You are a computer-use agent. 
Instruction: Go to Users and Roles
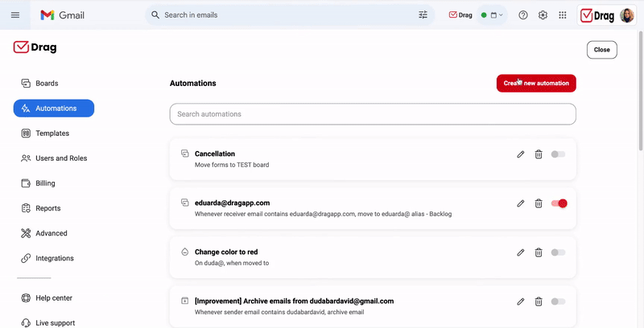[x=54, y=158]
